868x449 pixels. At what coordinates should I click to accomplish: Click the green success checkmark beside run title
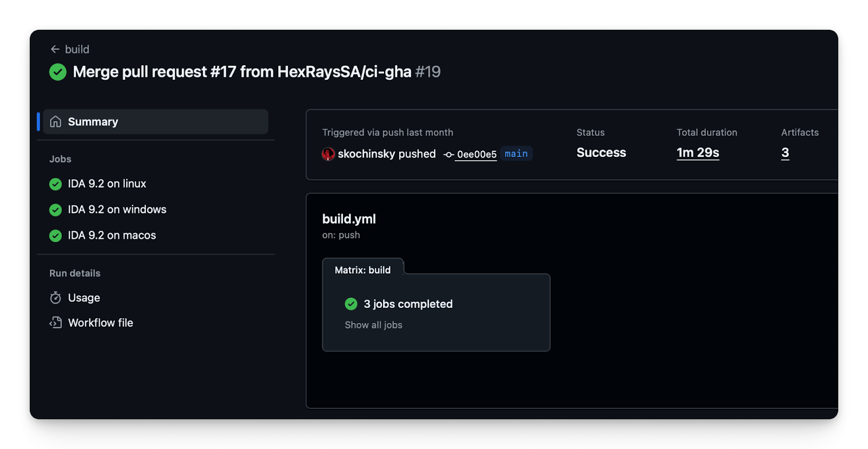(x=58, y=72)
